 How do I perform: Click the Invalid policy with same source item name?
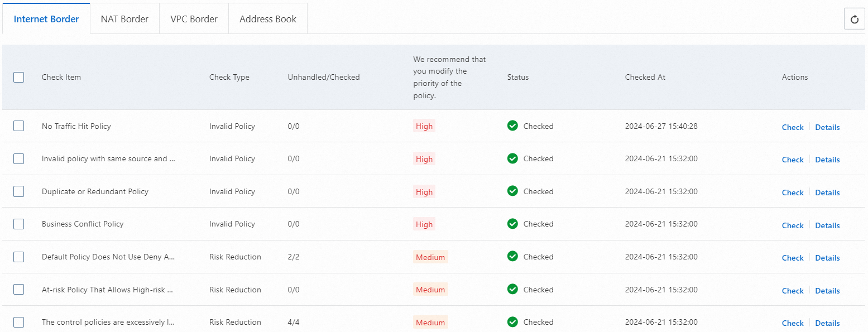108,158
